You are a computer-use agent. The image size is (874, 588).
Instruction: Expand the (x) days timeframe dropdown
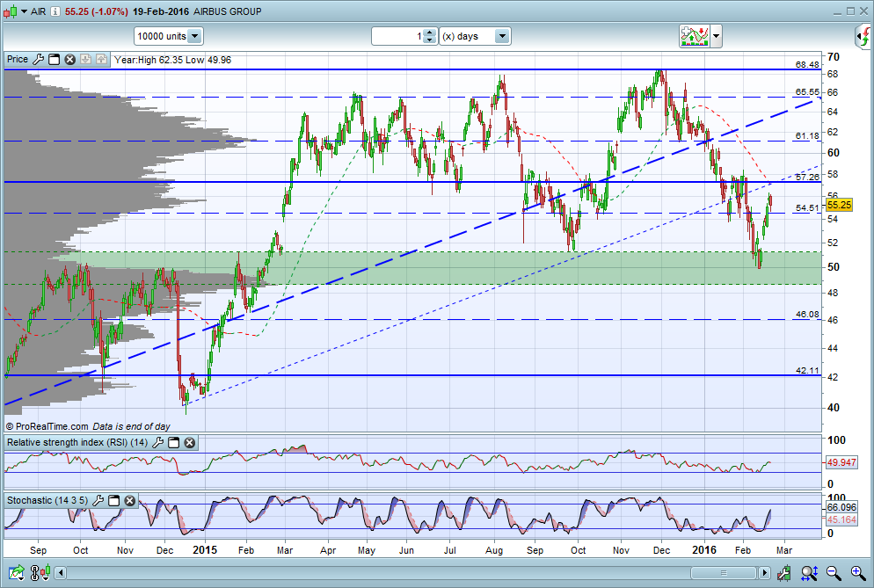point(501,36)
